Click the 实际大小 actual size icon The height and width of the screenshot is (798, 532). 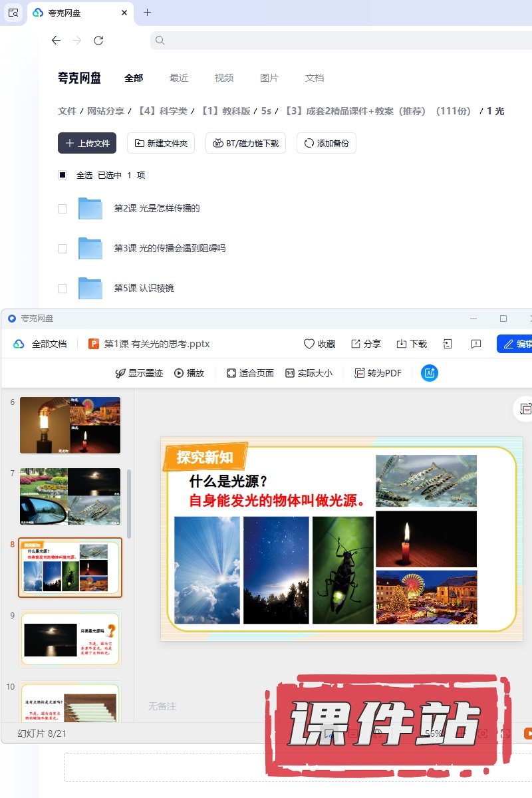point(290,373)
